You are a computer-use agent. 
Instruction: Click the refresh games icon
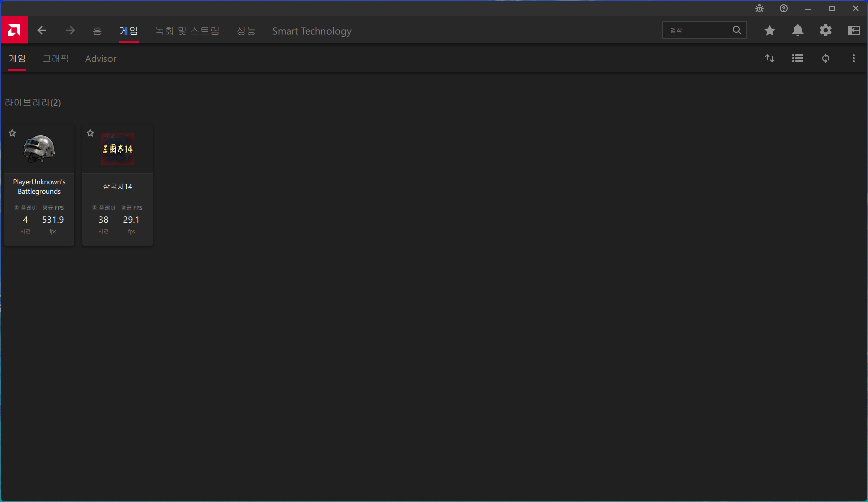826,58
